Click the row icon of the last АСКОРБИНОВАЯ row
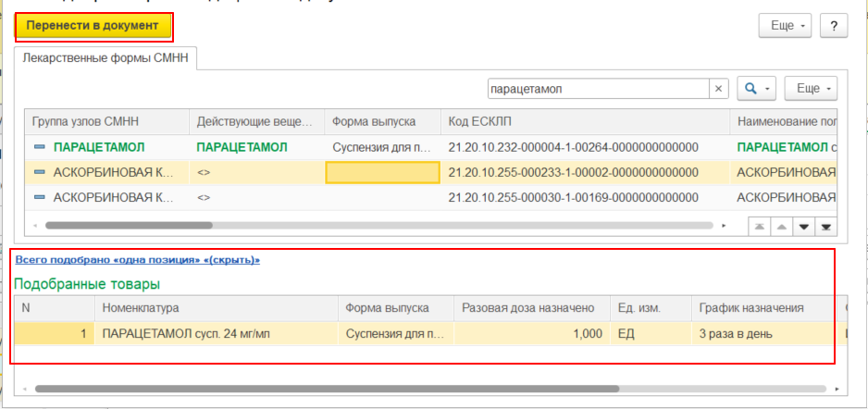Image resolution: width=868 pixels, height=409 pixels. tap(40, 197)
